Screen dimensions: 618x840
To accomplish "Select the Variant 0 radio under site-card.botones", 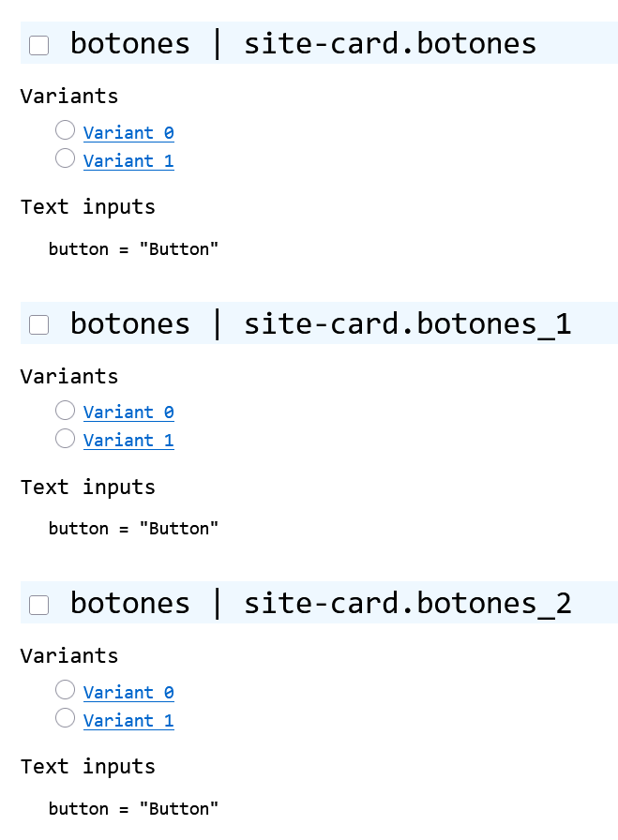I will 65,129.
